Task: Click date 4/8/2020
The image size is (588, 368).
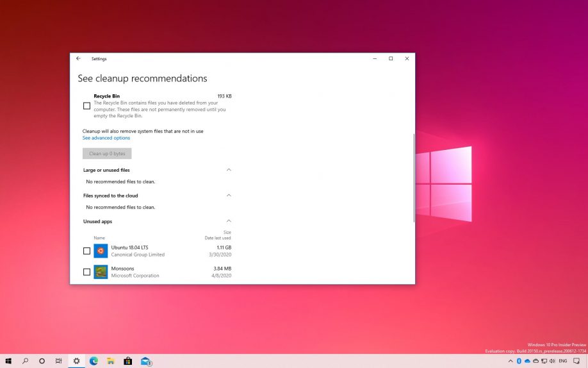Action: pyautogui.click(x=221, y=276)
